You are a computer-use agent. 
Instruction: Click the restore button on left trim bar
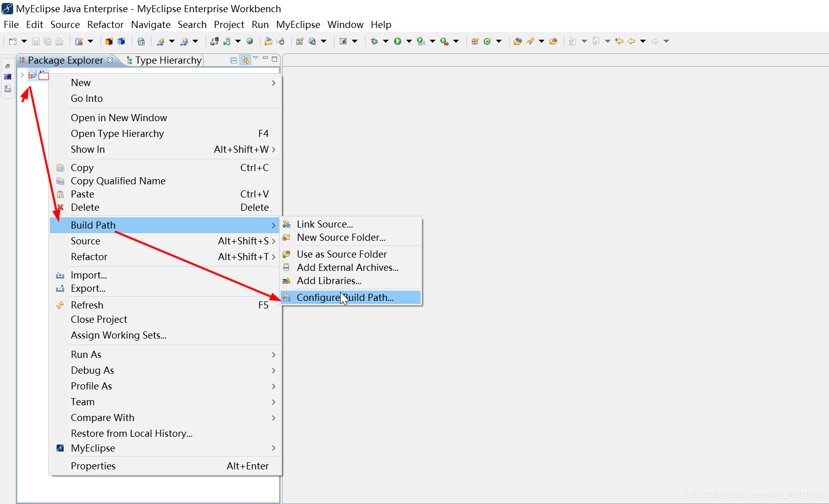[8, 66]
